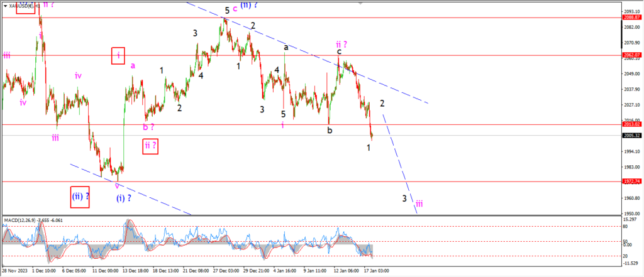The image size is (644, 277).
Task: Click the 12 Jan 06:00 time label
Action: pos(347,271)
